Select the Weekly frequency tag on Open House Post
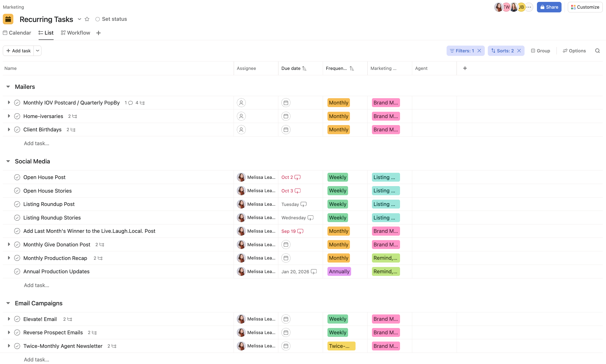This screenshot has width=606, height=364. (x=337, y=177)
